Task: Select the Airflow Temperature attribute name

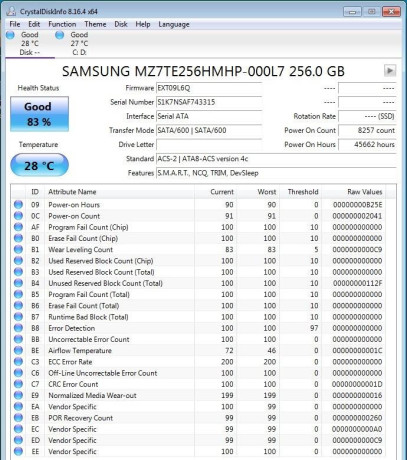Action: click(80, 351)
